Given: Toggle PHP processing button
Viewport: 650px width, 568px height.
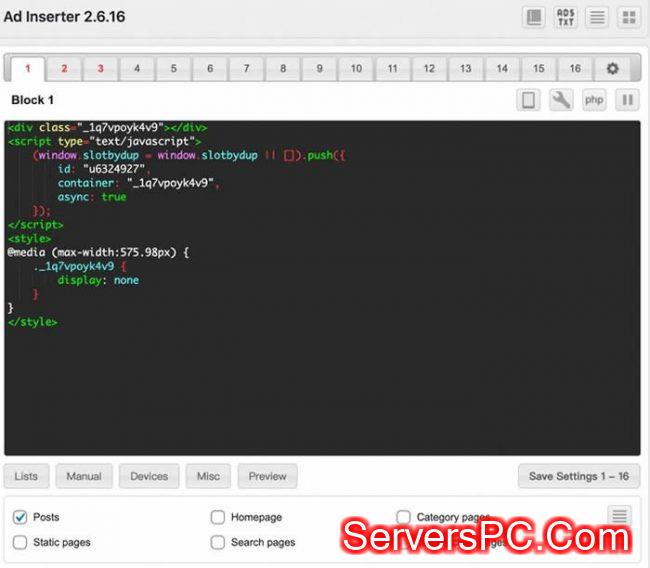Looking at the screenshot, I should click(594, 100).
